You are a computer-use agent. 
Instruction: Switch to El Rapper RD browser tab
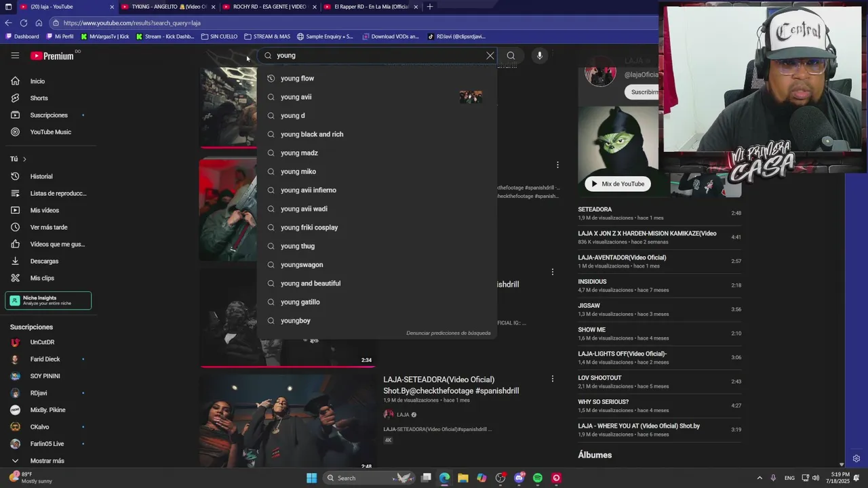pos(370,7)
